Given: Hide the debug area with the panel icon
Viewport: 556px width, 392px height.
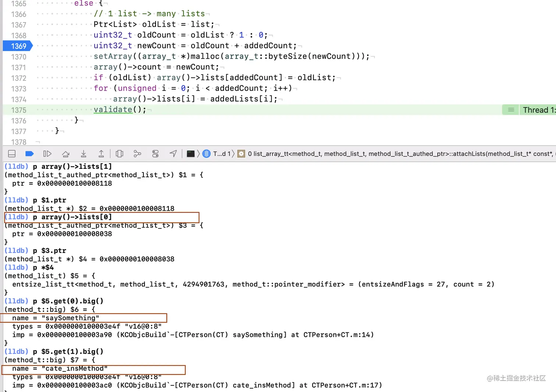Looking at the screenshot, I should pyautogui.click(x=12, y=154).
